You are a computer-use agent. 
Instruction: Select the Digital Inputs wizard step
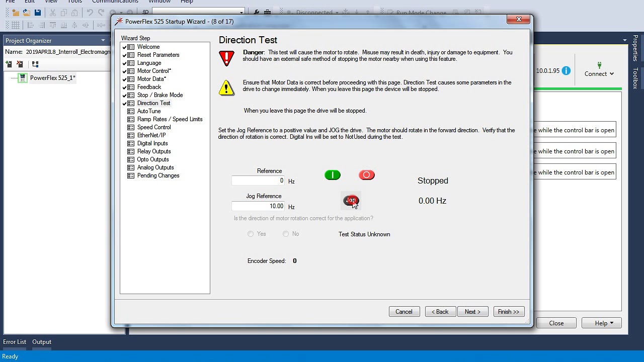click(152, 143)
